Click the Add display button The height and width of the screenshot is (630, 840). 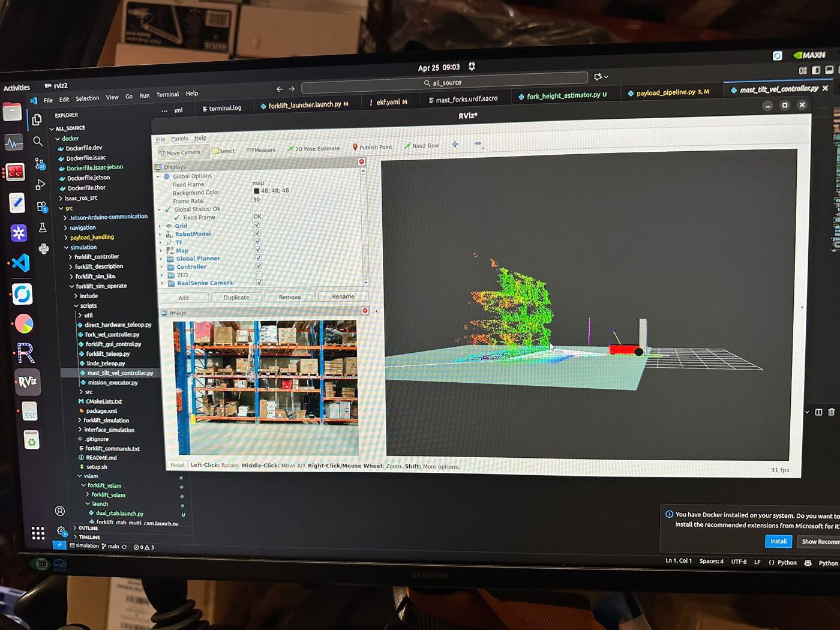point(184,298)
